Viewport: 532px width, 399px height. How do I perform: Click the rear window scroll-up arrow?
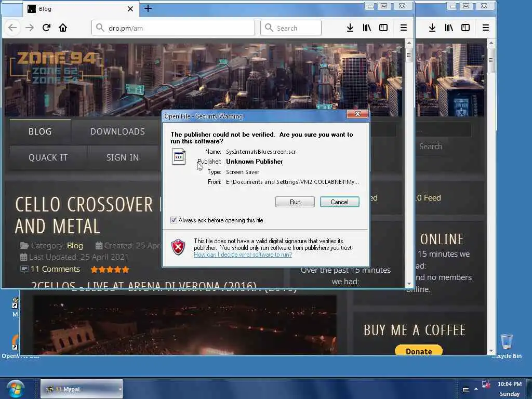click(490, 43)
